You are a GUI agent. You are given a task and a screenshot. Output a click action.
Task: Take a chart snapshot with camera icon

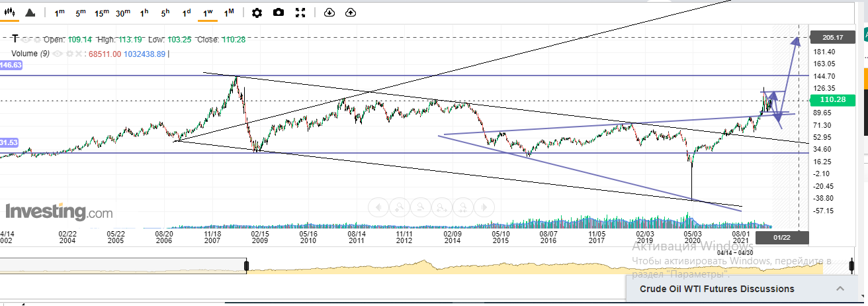279,13
